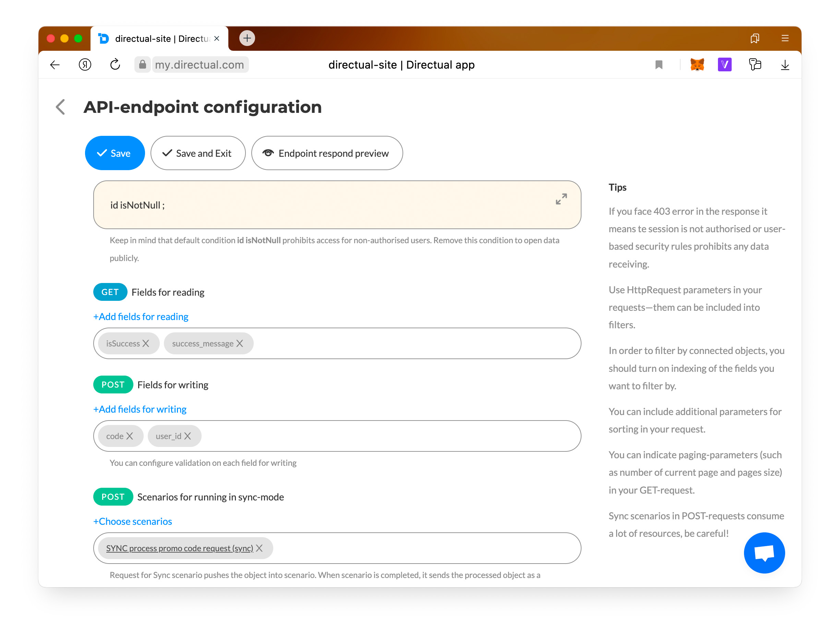
Task: Open the purple V extension icon
Action: click(x=724, y=64)
